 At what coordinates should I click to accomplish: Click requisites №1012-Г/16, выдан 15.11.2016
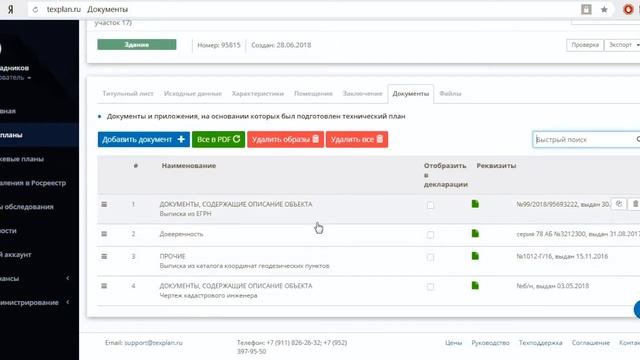pos(562,256)
